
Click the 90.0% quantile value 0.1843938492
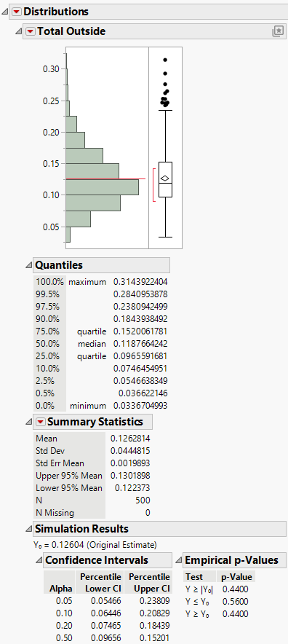click(x=140, y=319)
